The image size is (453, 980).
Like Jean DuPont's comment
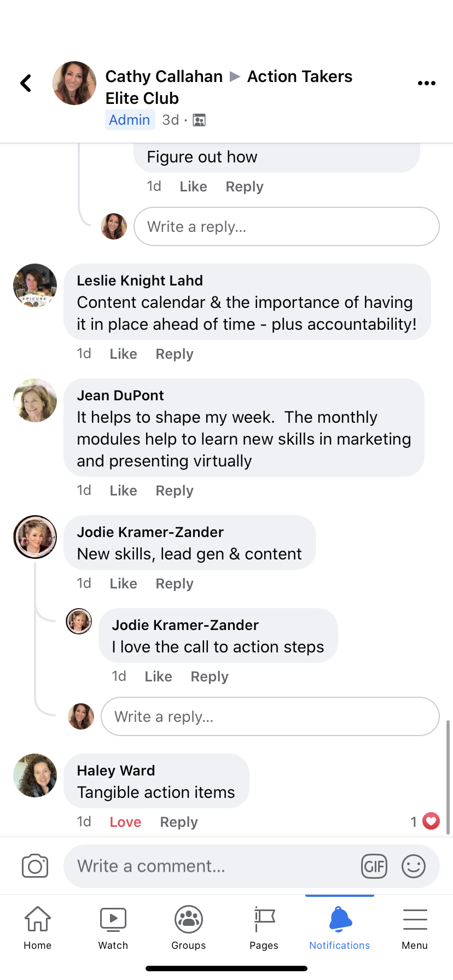[123, 491]
